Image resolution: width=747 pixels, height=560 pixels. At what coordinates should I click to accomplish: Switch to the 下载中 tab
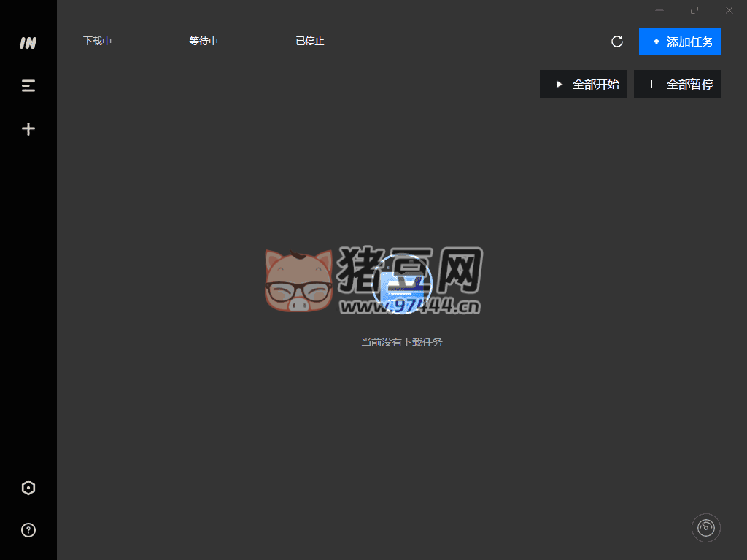(97, 42)
